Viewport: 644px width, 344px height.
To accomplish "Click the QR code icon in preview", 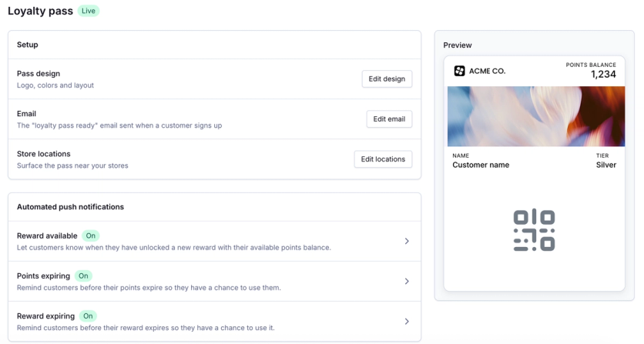I will (534, 230).
